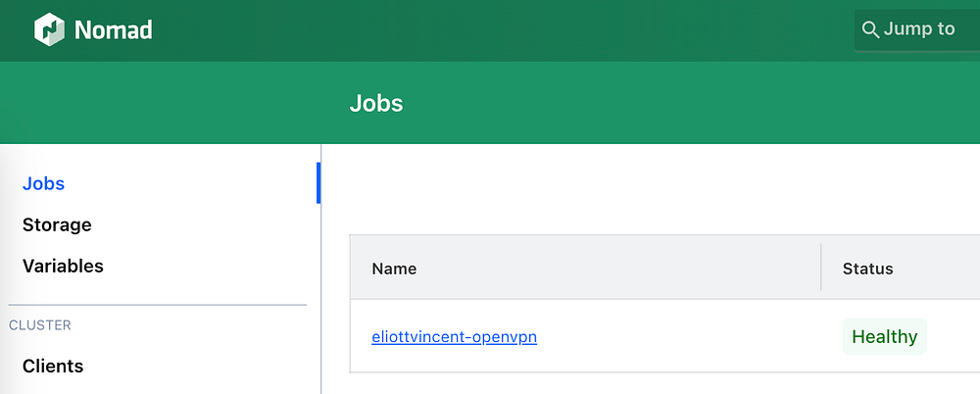Click the Jobs page heading
The width and height of the screenshot is (980, 394).
[x=376, y=103]
